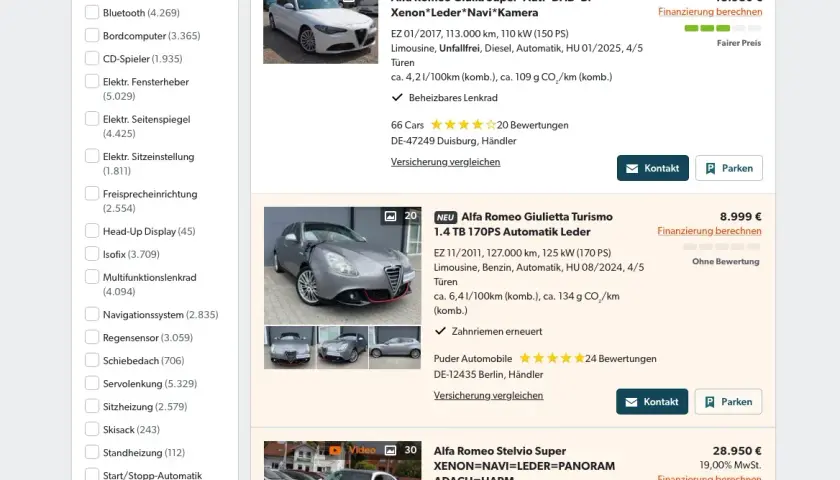Open Finanzierung berechnen for Giulietta 8.999 €
This screenshot has height=480, width=840.
[x=709, y=231]
